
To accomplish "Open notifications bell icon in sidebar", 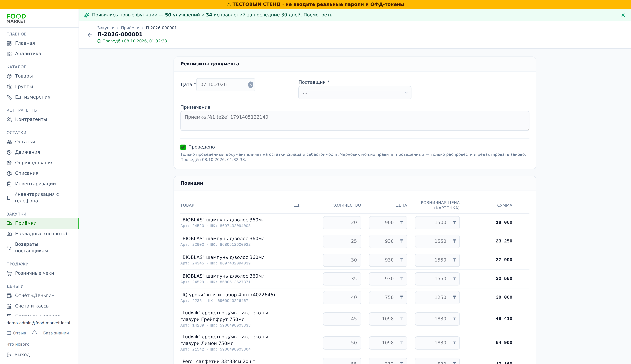I will click(x=35, y=333).
